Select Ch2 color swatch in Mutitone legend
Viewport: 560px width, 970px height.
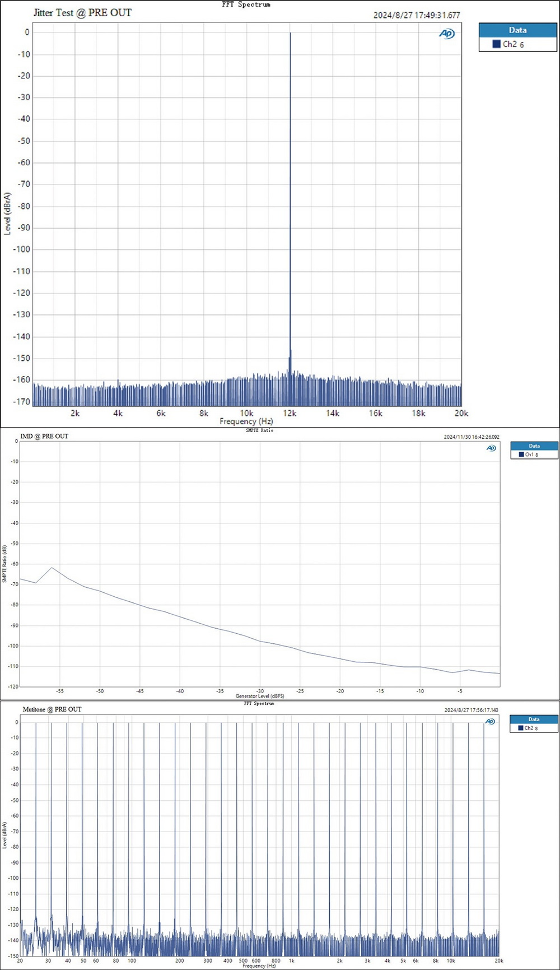click(521, 728)
